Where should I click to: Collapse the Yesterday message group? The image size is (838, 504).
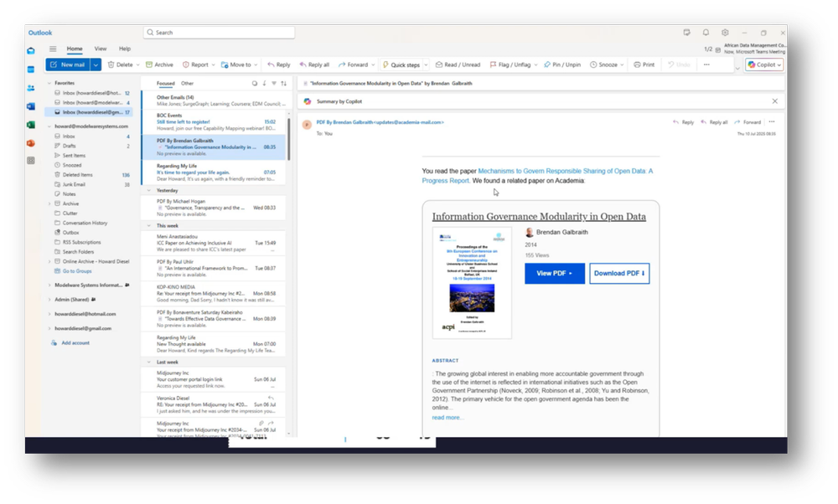[x=149, y=190]
